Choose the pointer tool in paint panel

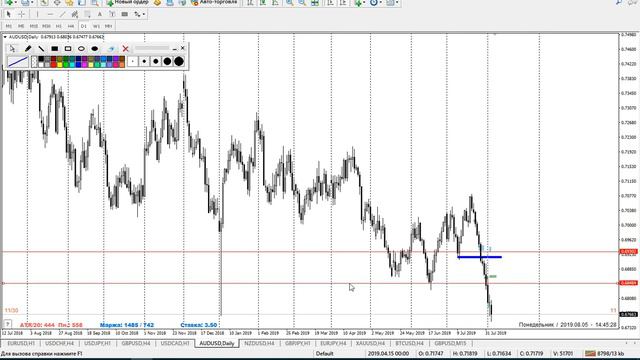pos(12,49)
